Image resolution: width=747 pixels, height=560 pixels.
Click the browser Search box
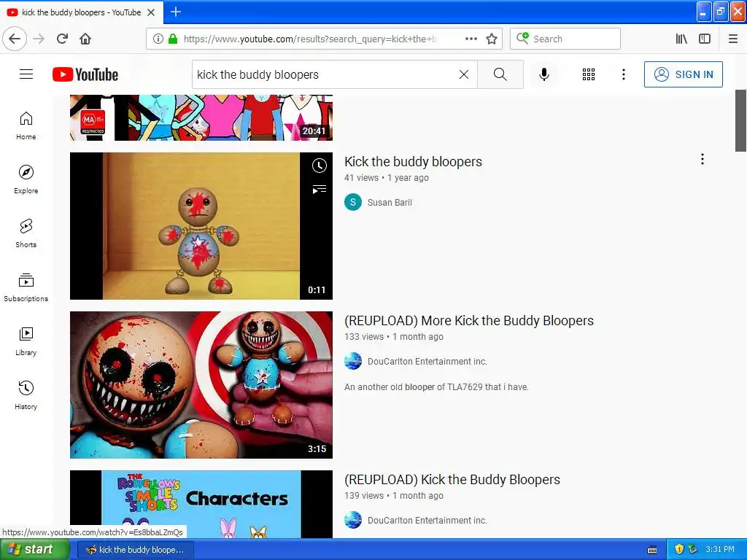click(x=565, y=39)
